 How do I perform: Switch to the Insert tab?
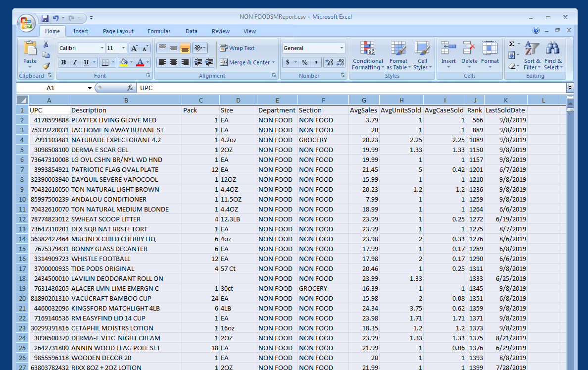point(81,31)
